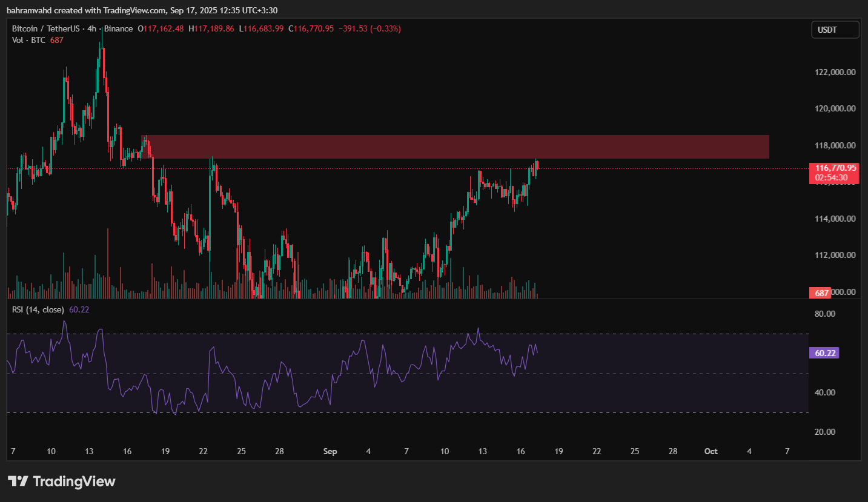Click the 20.00 level on RSI scale
This screenshot has height=502, width=868.
[826, 432]
